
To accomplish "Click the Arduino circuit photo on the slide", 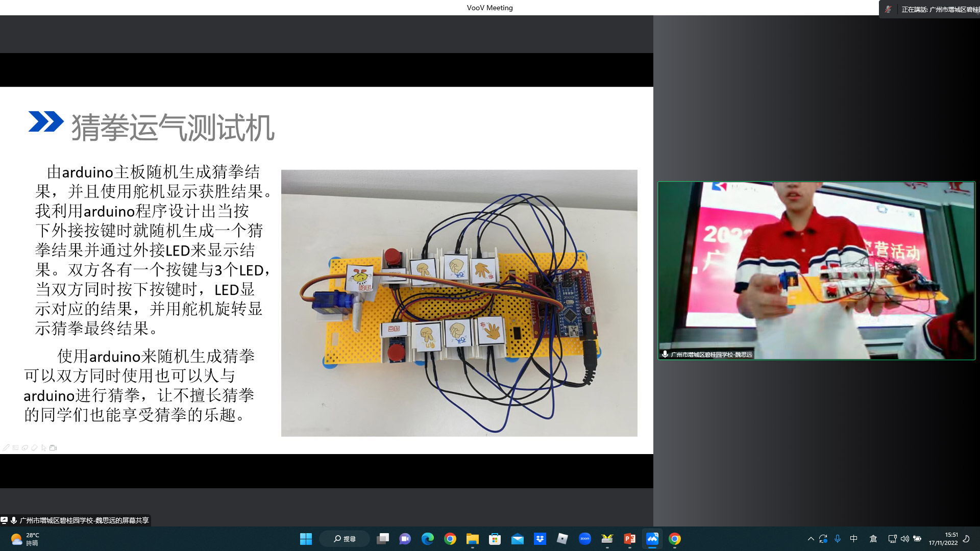I will pos(459,303).
